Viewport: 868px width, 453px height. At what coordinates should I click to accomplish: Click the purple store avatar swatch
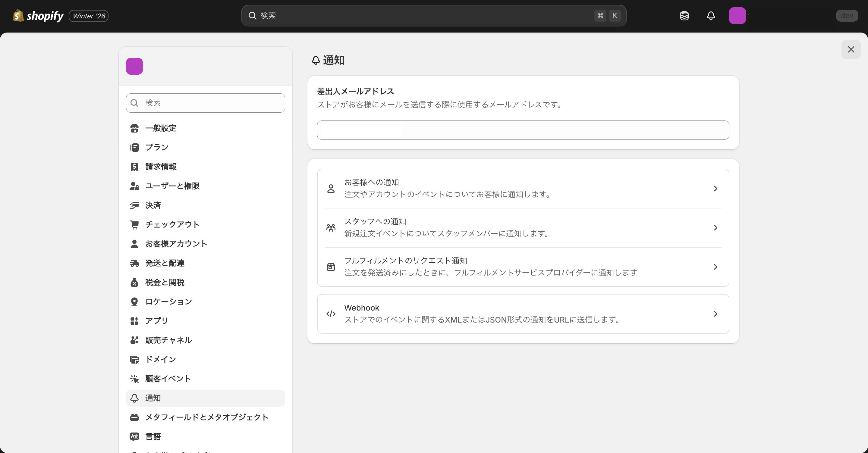[x=134, y=66]
